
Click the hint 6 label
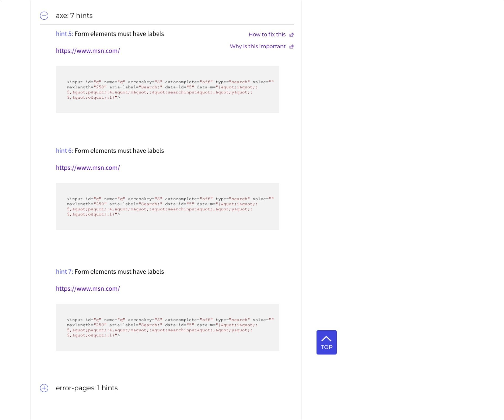65,151
